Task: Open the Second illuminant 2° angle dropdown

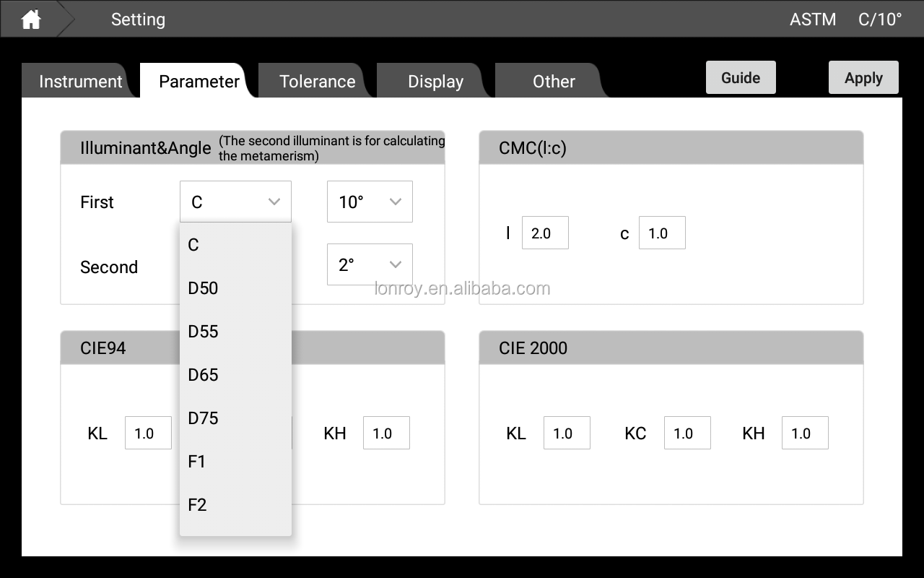Action: 370,264
